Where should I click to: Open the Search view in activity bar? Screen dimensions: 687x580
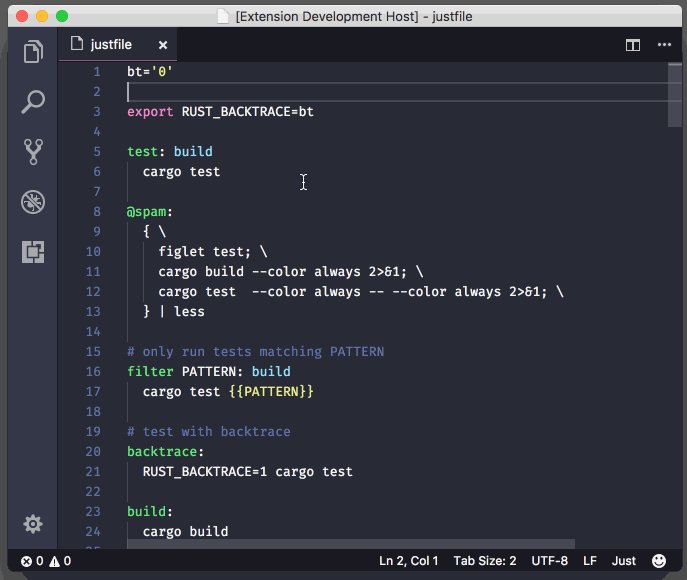click(33, 102)
